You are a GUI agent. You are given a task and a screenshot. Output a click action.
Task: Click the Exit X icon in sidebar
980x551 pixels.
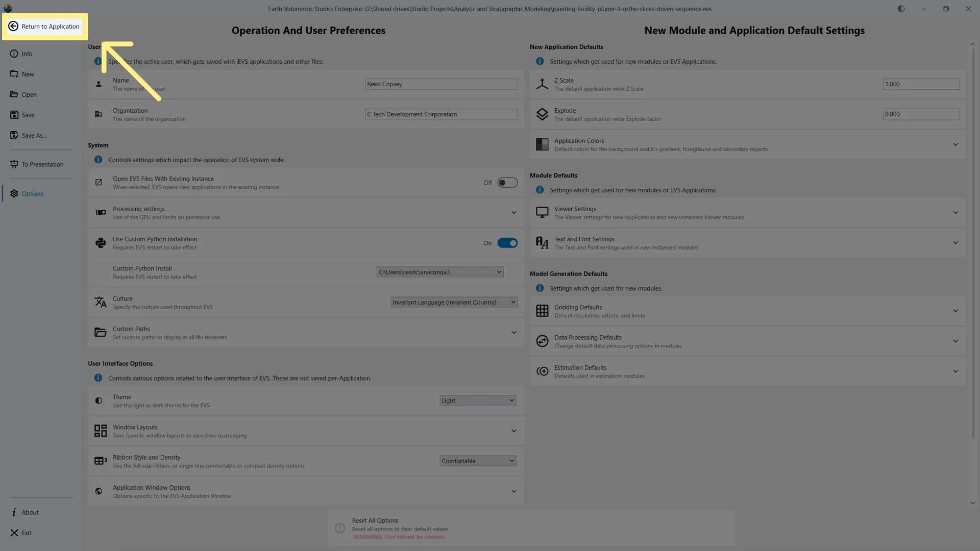(14, 533)
